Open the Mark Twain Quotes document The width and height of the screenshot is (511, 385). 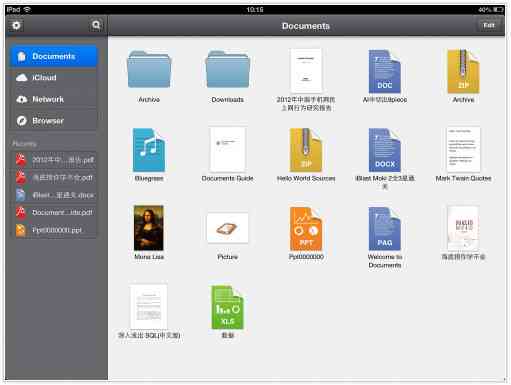[463, 149]
